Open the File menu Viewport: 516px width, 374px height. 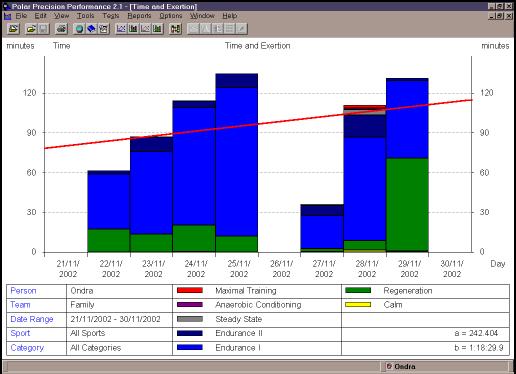click(21, 16)
